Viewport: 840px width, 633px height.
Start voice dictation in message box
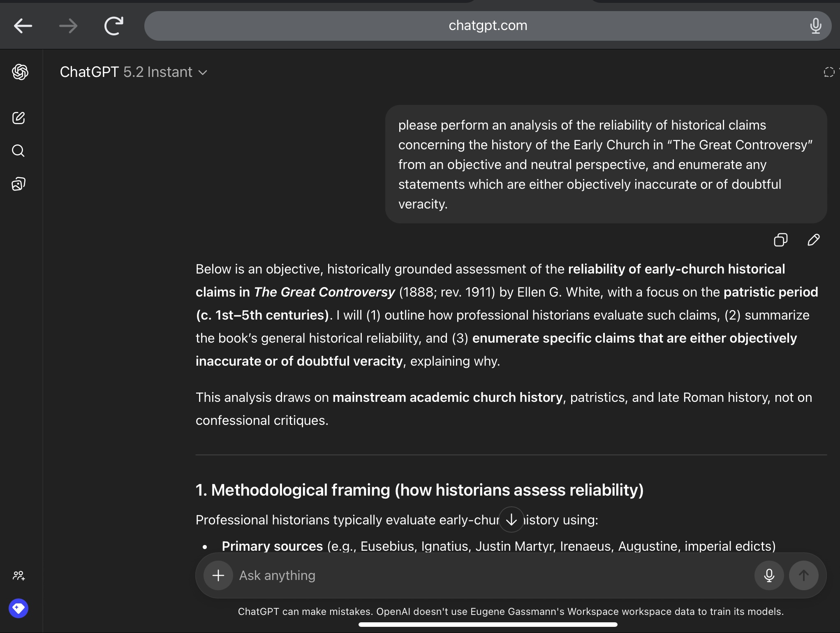pyautogui.click(x=769, y=575)
